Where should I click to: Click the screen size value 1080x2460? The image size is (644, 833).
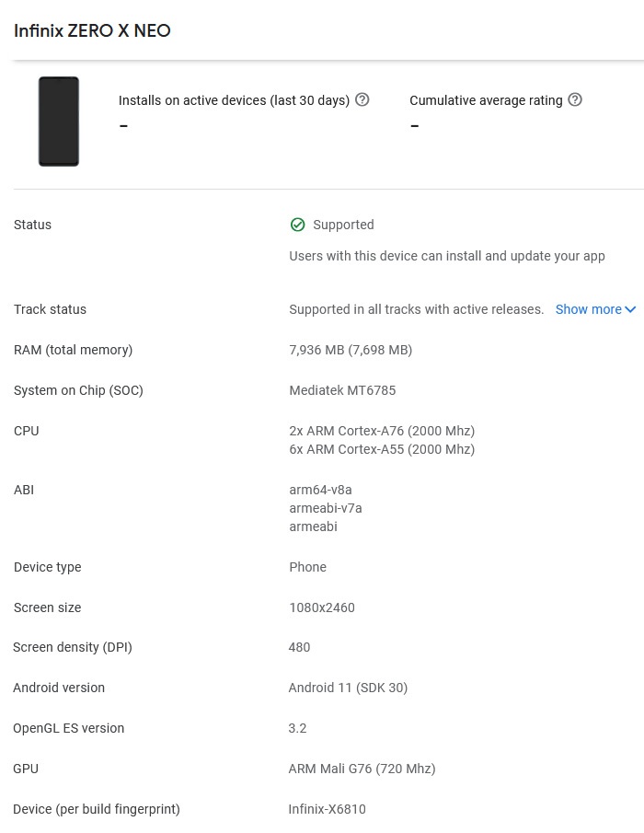coord(322,607)
